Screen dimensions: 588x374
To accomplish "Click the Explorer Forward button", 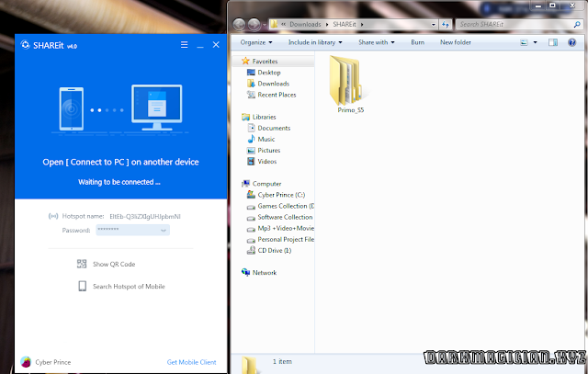I will 254,25.
